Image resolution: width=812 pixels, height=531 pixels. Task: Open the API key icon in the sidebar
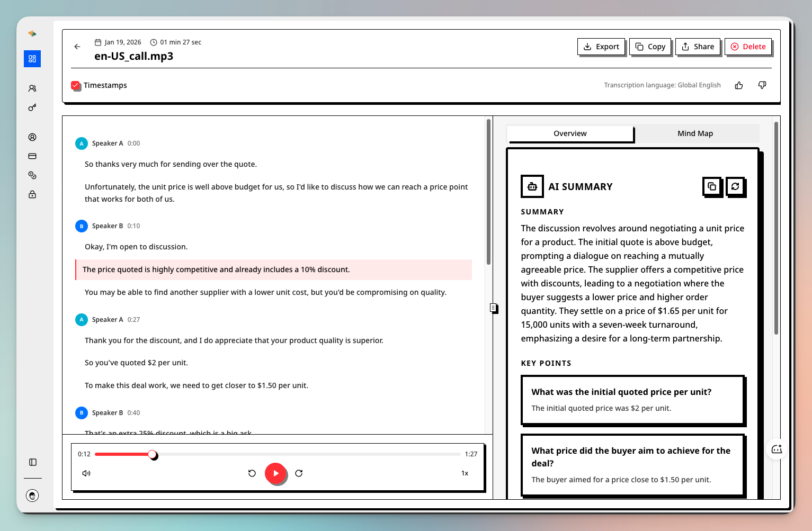pyautogui.click(x=32, y=107)
